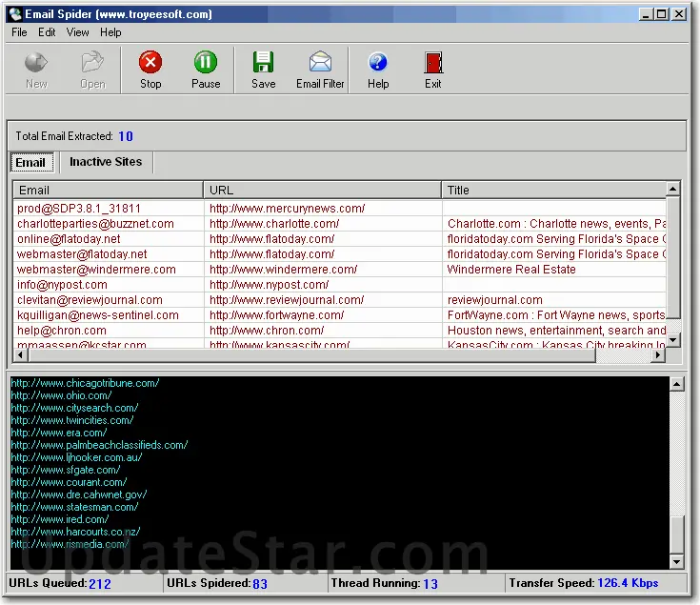Select the Email tab
Viewport: 700px width, 605px height.
pyautogui.click(x=30, y=162)
